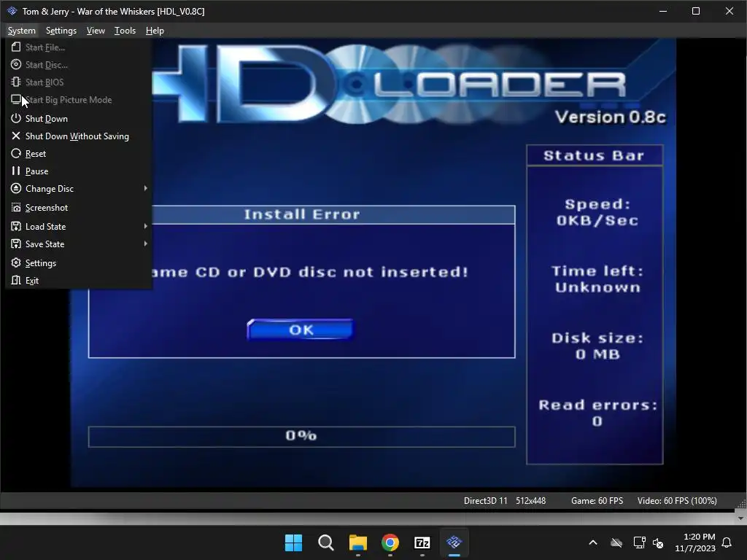Click the scrollbar down arrow at bottom right

(x=740, y=518)
